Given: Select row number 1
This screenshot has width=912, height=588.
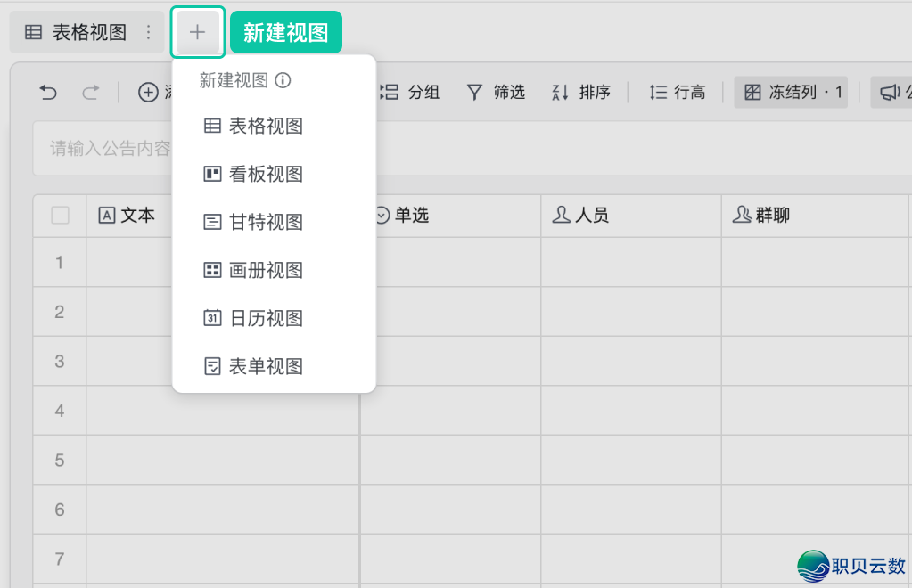Looking at the screenshot, I should pyautogui.click(x=60, y=263).
